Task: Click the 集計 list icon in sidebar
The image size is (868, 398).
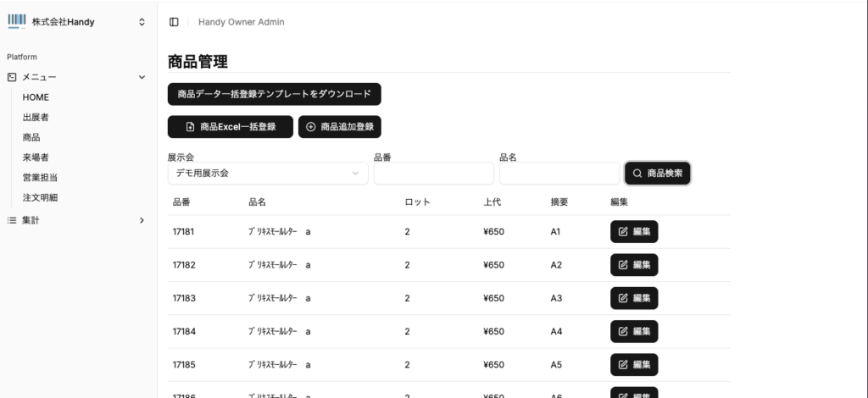Action: (12, 220)
